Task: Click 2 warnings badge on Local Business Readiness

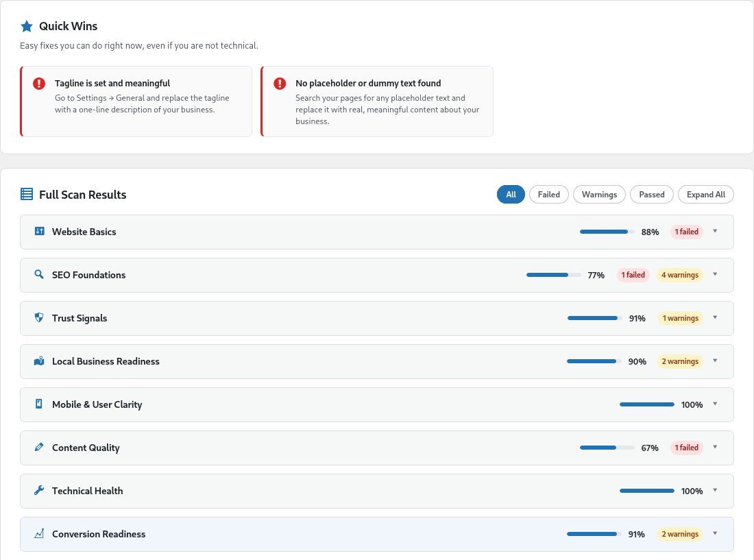Action: (x=680, y=361)
